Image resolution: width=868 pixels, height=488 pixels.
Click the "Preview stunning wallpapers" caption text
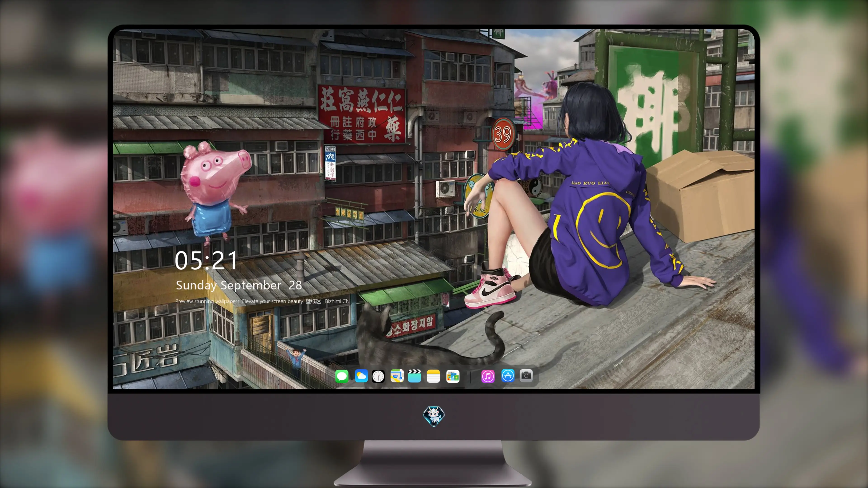[262, 301]
